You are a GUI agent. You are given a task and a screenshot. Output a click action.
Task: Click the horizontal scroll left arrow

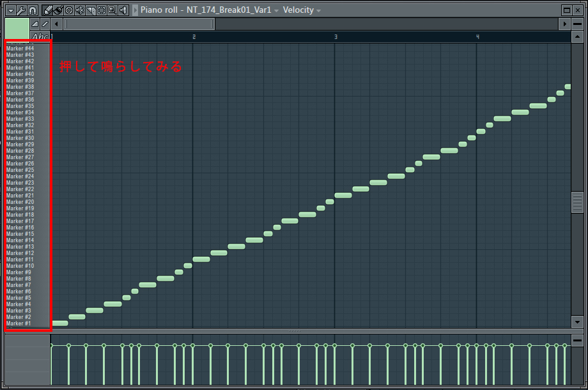(57, 24)
